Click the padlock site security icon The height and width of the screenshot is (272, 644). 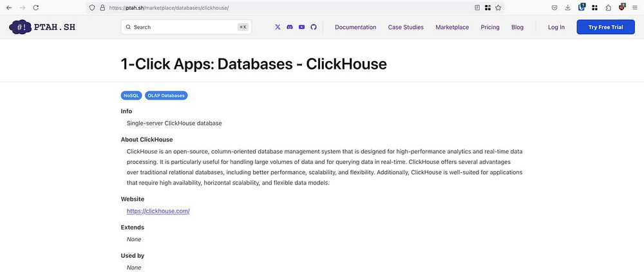[x=102, y=7]
